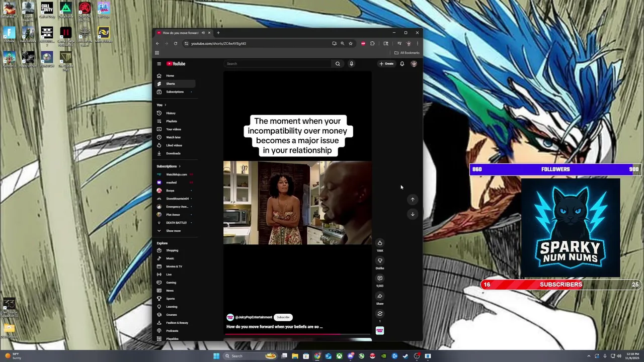
Task: Open the Delta Force desktop shortcut
Action: click(x=65, y=11)
